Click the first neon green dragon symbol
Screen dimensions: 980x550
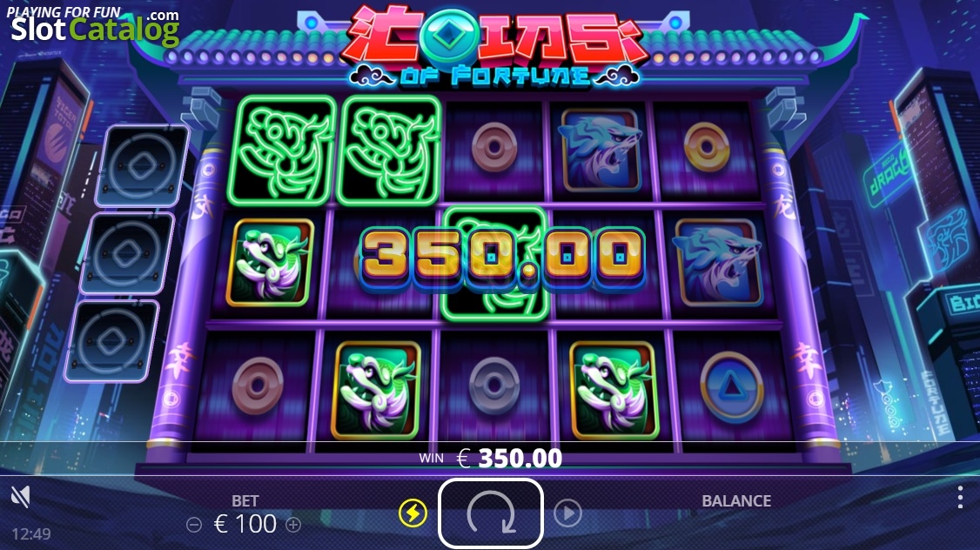click(x=281, y=151)
